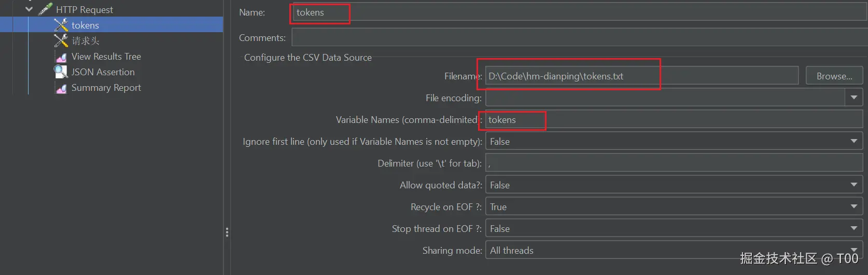
Task: Open the Ignore first line dropdown
Action: point(853,141)
